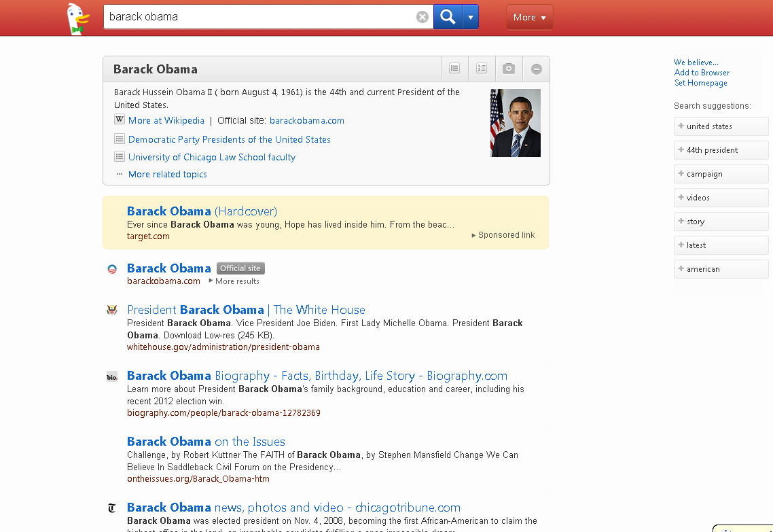This screenshot has width=773, height=532.
Task: Click the DuckDuckGo duck logo
Action: 78,19
